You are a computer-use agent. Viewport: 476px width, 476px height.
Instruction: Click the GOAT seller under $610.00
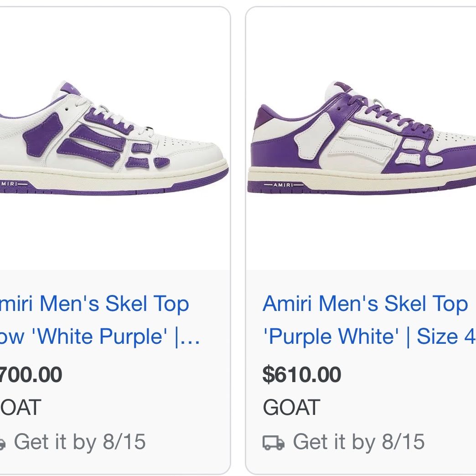[x=291, y=408]
